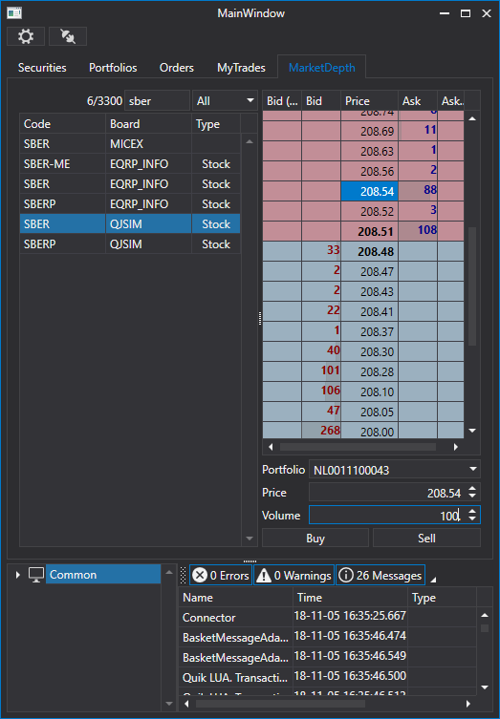Open the All security type dropdown
This screenshot has width=500, height=719.
tap(225, 100)
